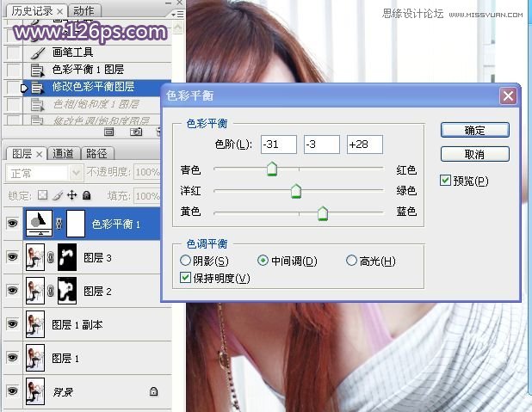Click the third 色阶 field showing +28
Viewport: 532px width, 412px height.
coord(365,145)
